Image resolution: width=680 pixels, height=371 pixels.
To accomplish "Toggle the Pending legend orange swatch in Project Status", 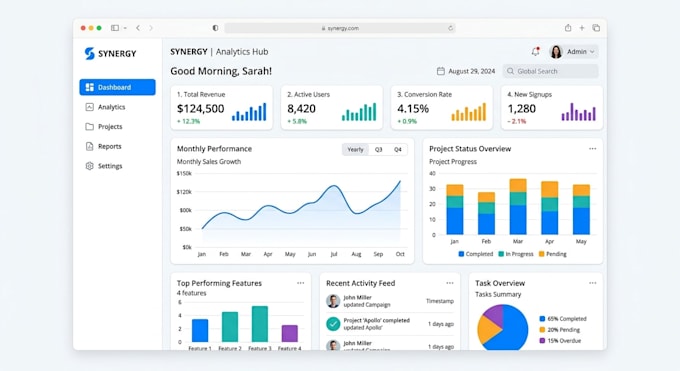I will tap(541, 254).
